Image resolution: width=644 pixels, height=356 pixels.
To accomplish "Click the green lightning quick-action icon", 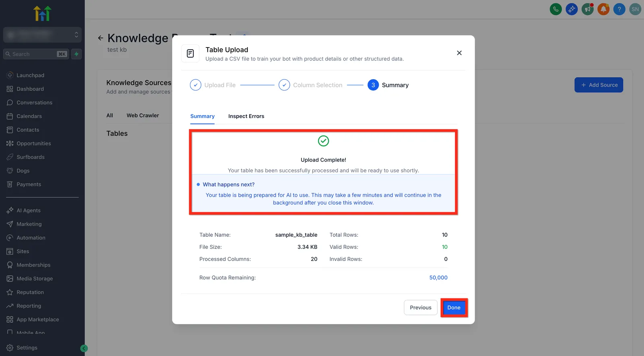I will coord(76,54).
